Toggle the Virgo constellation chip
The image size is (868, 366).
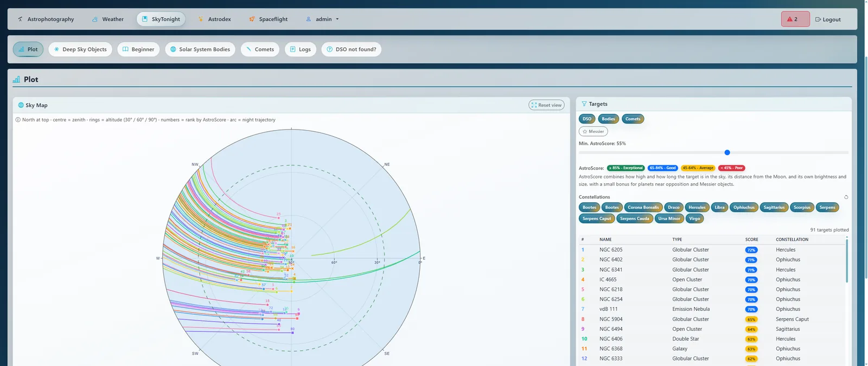694,219
